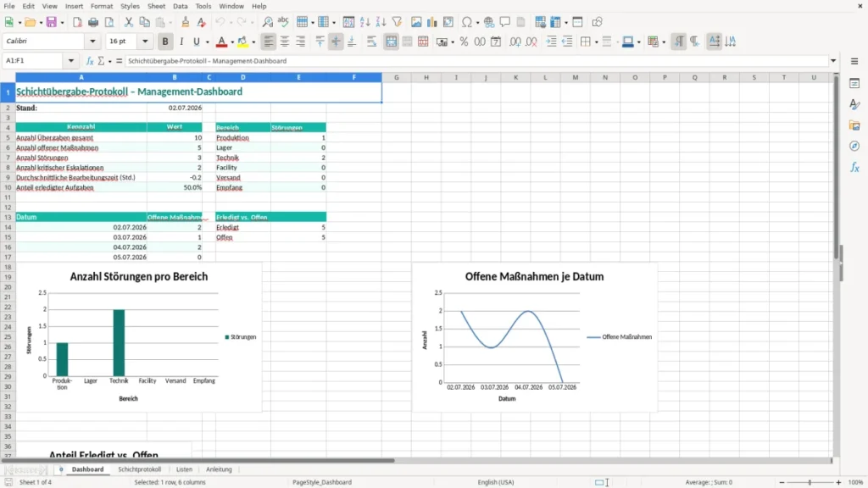This screenshot has height=488, width=868.
Task: Open Find and Replace magnifier icon
Action: 267,22
